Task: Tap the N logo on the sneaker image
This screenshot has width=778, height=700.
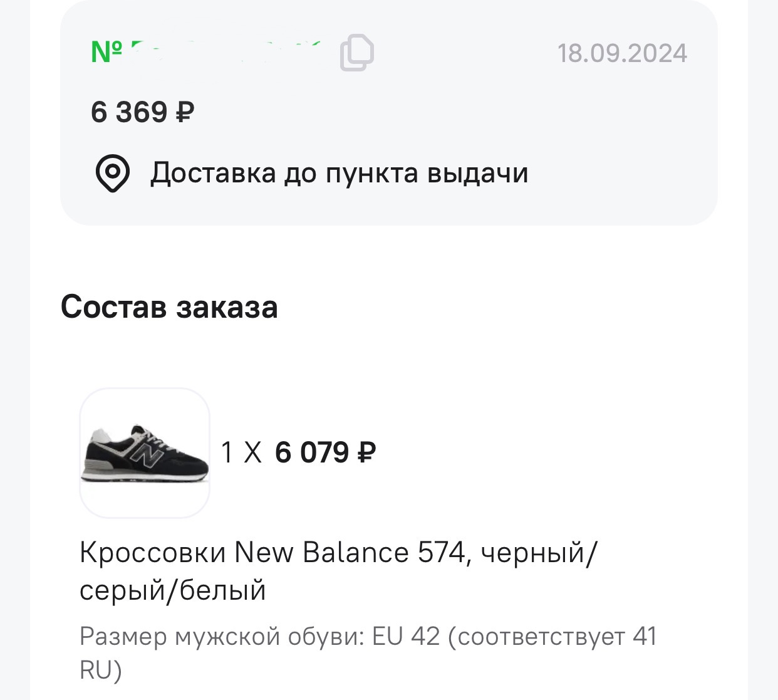Action: click(147, 454)
